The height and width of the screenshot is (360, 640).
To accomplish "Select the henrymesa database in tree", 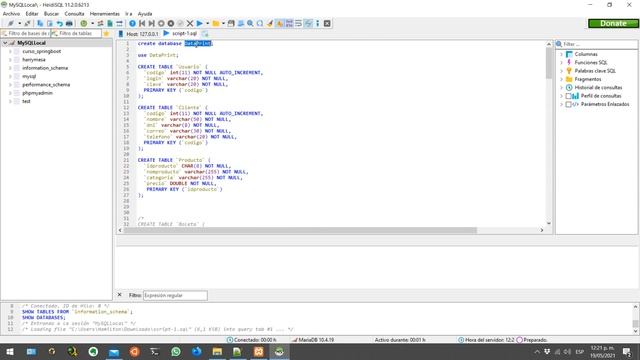I will click(33, 60).
